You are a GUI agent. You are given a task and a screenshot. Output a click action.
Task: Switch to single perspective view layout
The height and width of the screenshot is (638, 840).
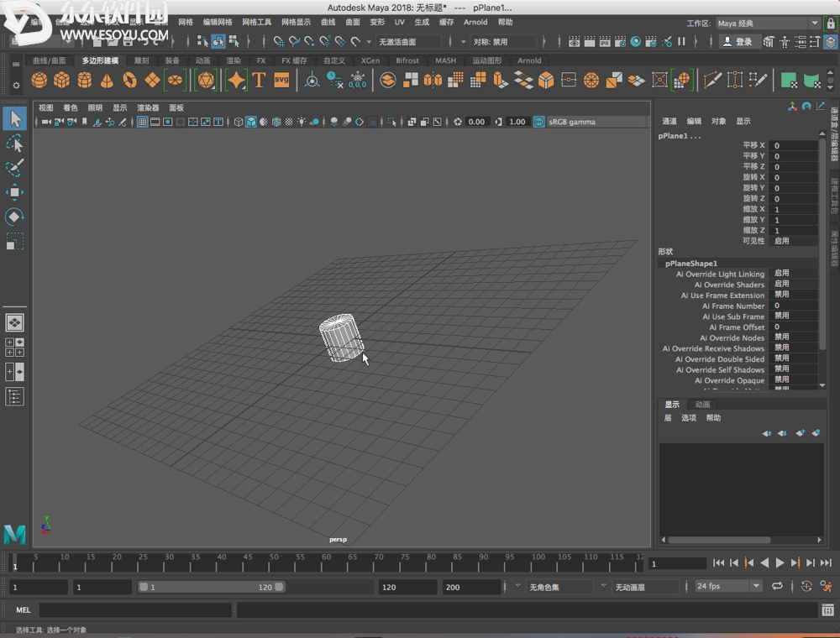[14, 322]
